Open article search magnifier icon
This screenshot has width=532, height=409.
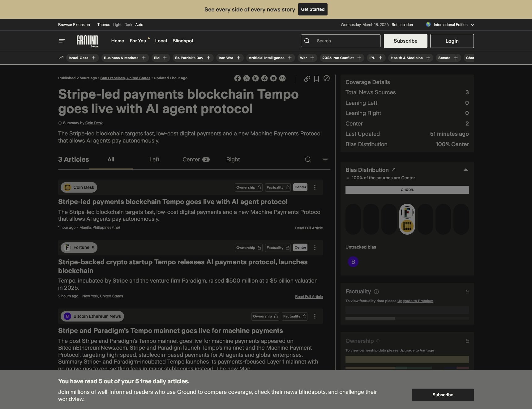click(x=308, y=160)
